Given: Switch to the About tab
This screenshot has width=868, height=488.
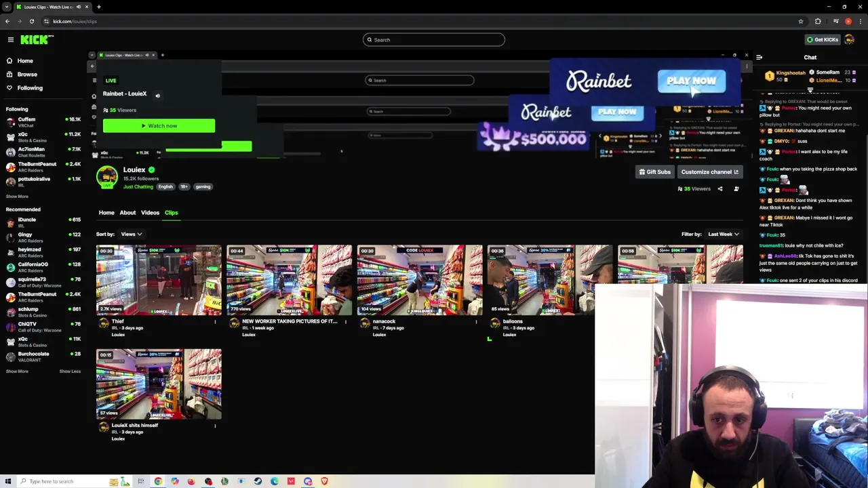Looking at the screenshot, I should coord(127,213).
